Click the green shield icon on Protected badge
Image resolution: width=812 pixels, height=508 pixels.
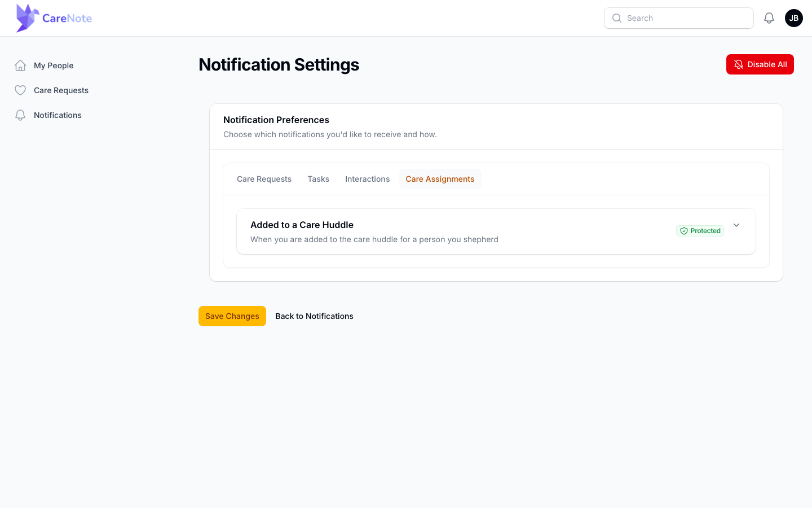click(x=684, y=231)
